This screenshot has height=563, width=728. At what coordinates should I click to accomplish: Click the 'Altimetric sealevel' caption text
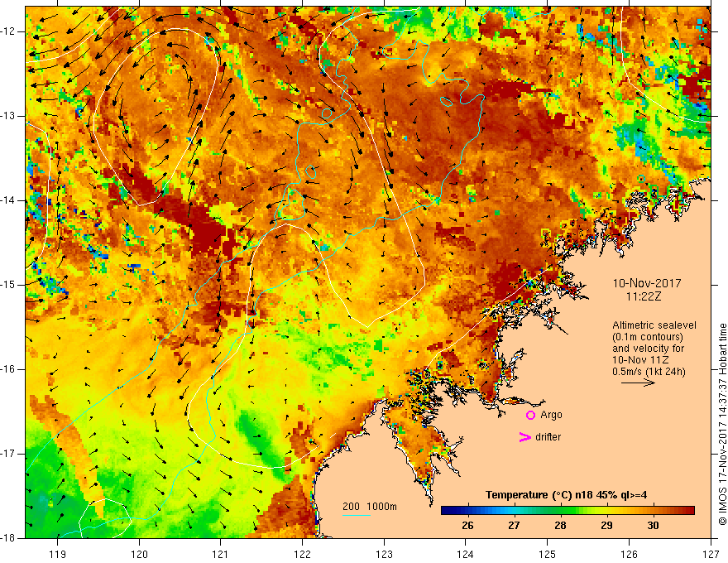(x=654, y=325)
